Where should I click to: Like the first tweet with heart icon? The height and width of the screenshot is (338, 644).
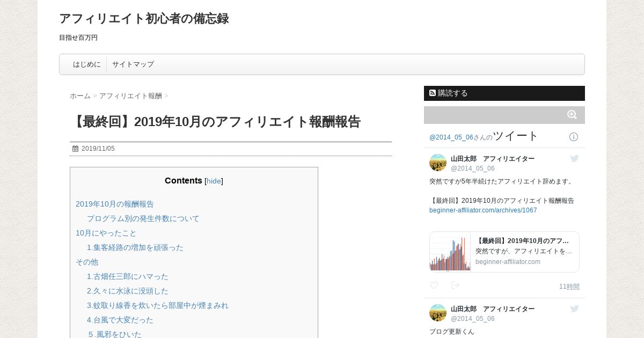click(434, 285)
